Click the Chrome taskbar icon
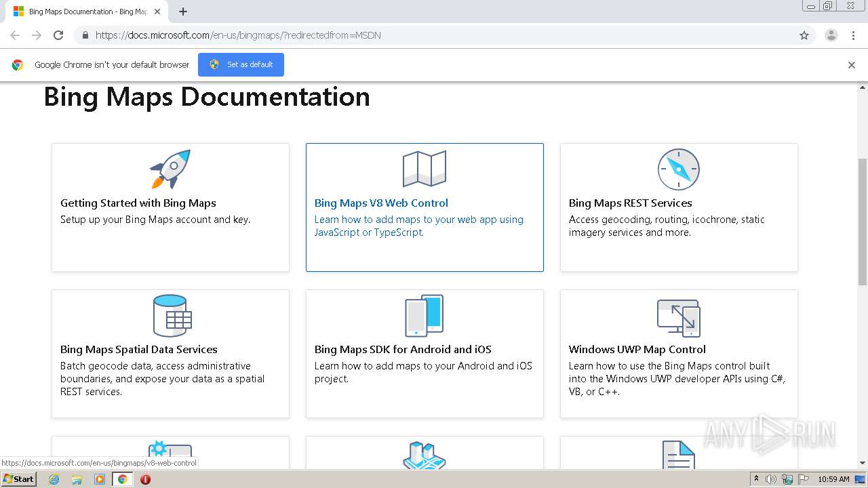 click(x=122, y=479)
